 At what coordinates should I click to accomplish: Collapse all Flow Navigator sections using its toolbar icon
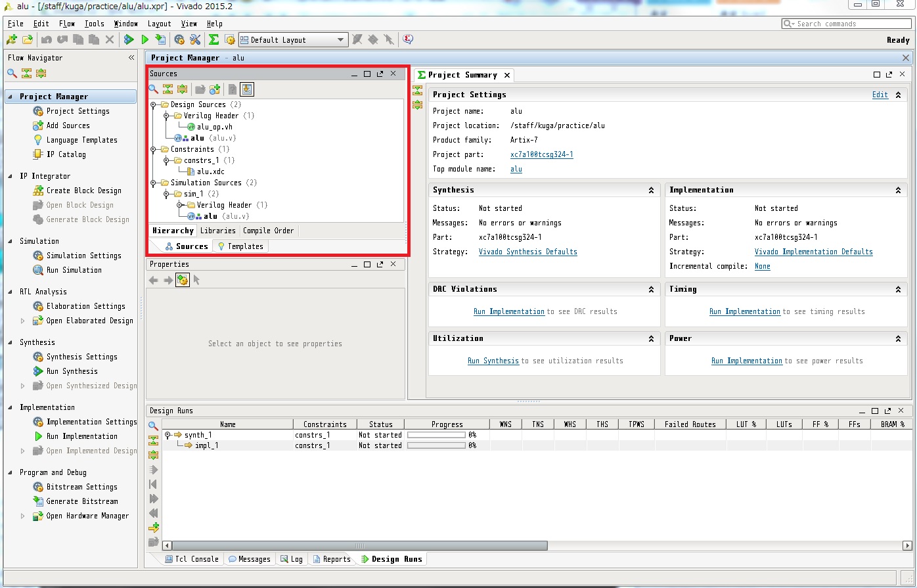(x=26, y=74)
